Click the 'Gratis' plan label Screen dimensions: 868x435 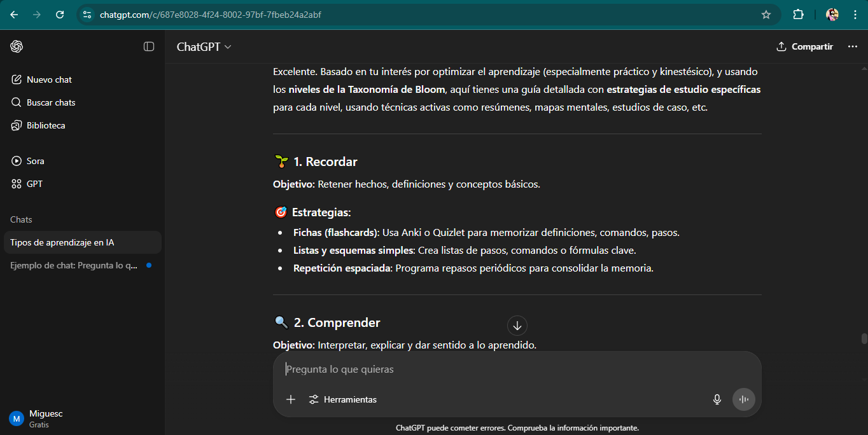click(39, 425)
